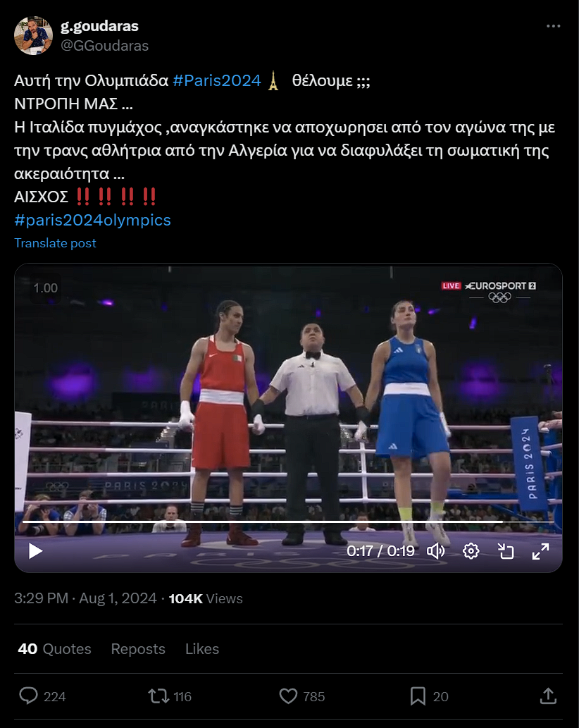The height and width of the screenshot is (728, 579).
Task: View the Likes list
Action: point(202,648)
